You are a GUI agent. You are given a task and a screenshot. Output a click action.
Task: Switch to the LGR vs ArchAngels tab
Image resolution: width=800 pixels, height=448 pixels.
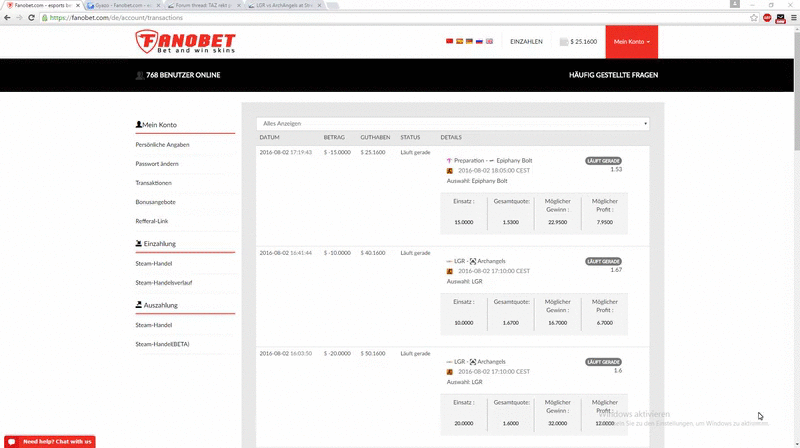click(x=284, y=5)
